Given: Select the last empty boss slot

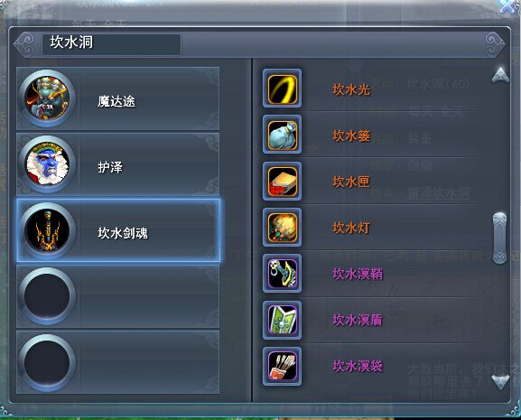Looking at the screenshot, I should click(x=118, y=362).
